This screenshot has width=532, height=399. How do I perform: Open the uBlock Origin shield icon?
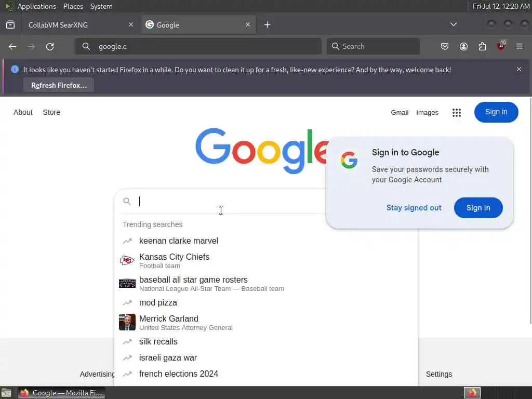501,46
